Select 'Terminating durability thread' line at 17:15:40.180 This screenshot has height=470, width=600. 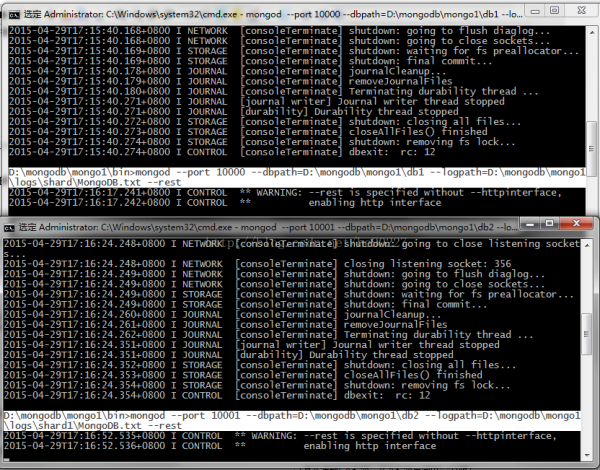coord(274,91)
